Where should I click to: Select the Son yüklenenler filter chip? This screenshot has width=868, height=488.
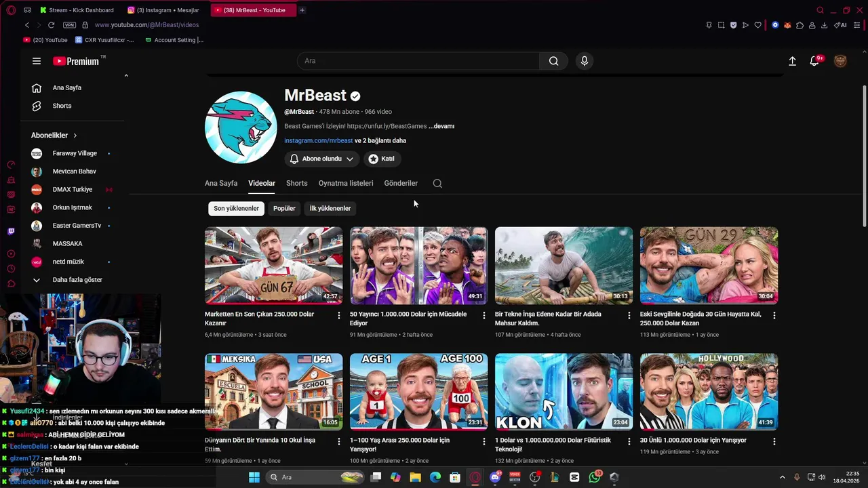[236, 208]
